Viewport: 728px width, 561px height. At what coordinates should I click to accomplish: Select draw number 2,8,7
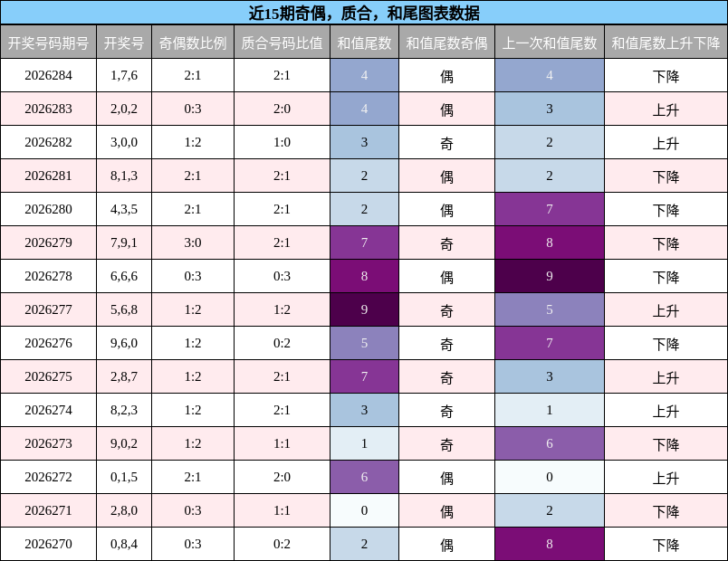coord(124,376)
